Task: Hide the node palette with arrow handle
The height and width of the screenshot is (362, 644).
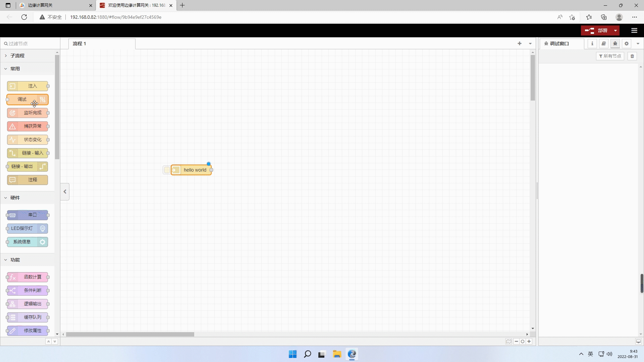Action: (65, 192)
